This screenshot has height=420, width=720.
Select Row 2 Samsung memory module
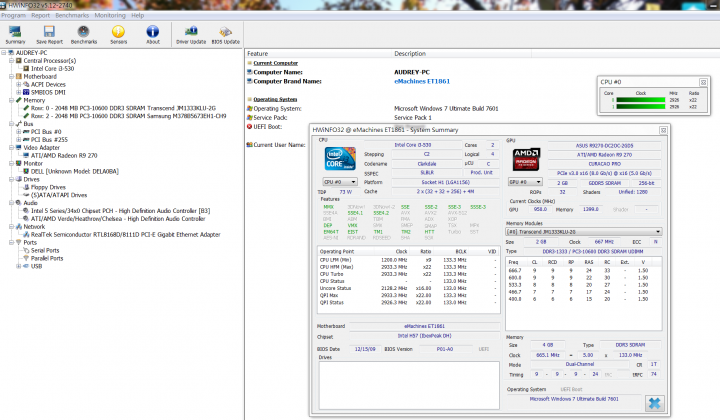click(129, 116)
